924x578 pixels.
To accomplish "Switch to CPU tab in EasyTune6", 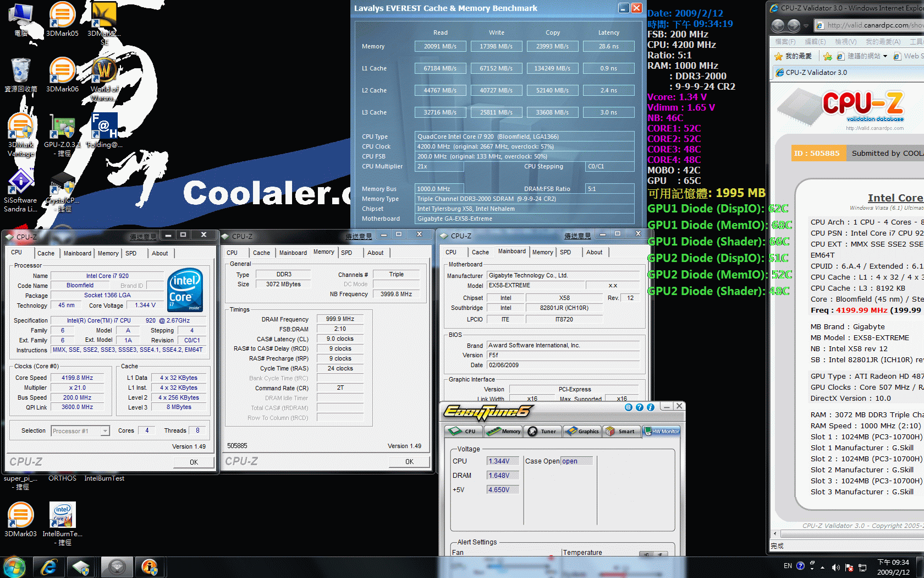I will (x=464, y=431).
